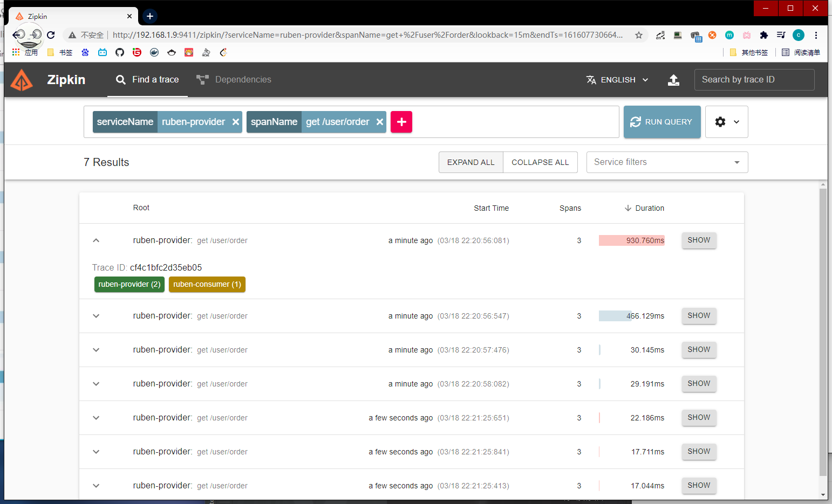Add a search criterion with plus button

tap(401, 122)
